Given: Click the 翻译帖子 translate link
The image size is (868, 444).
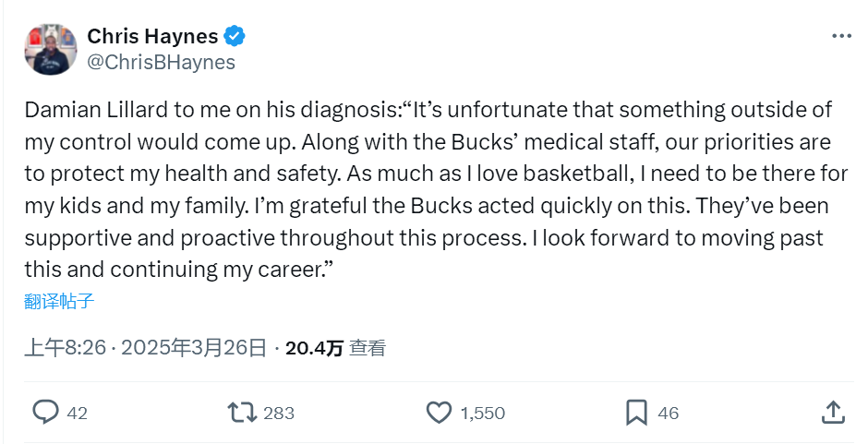Looking at the screenshot, I should pos(59,301).
